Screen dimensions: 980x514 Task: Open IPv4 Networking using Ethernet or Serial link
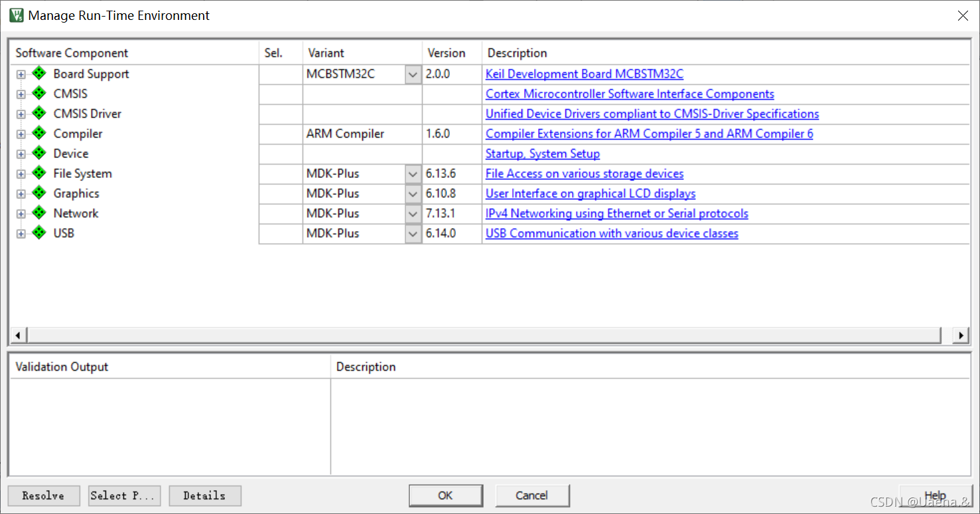pyautogui.click(x=617, y=213)
